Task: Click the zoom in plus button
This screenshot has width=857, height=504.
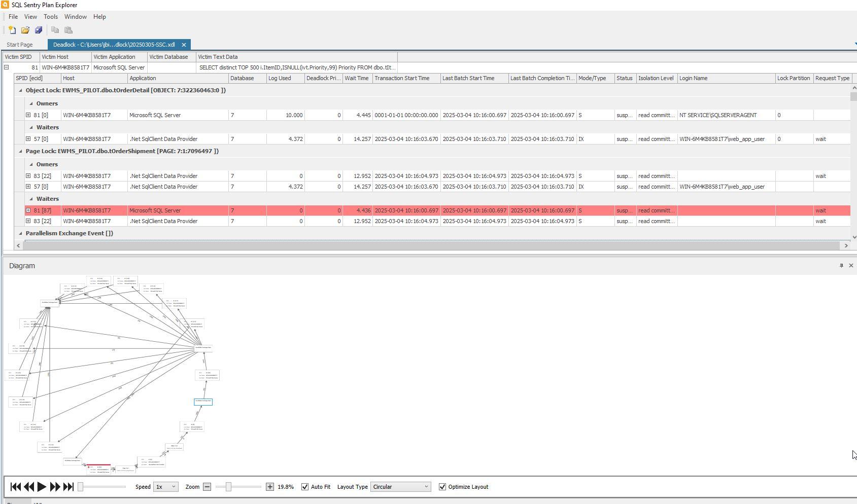Action: [270, 487]
